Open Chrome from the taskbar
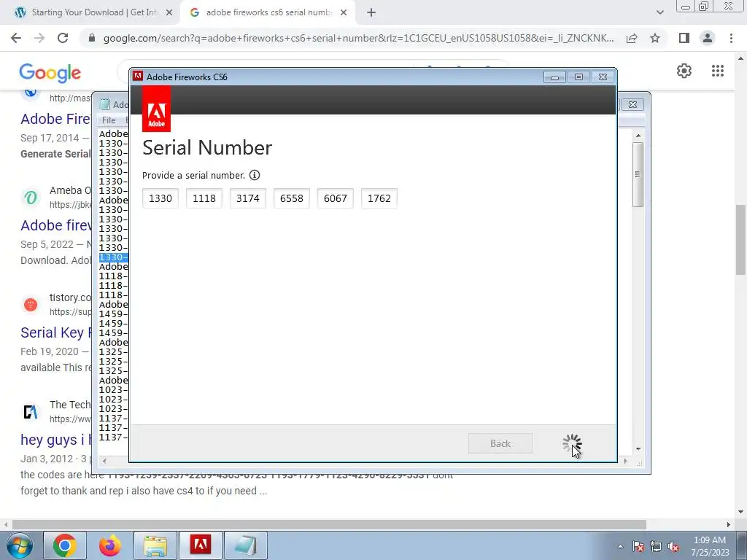 tap(65, 545)
